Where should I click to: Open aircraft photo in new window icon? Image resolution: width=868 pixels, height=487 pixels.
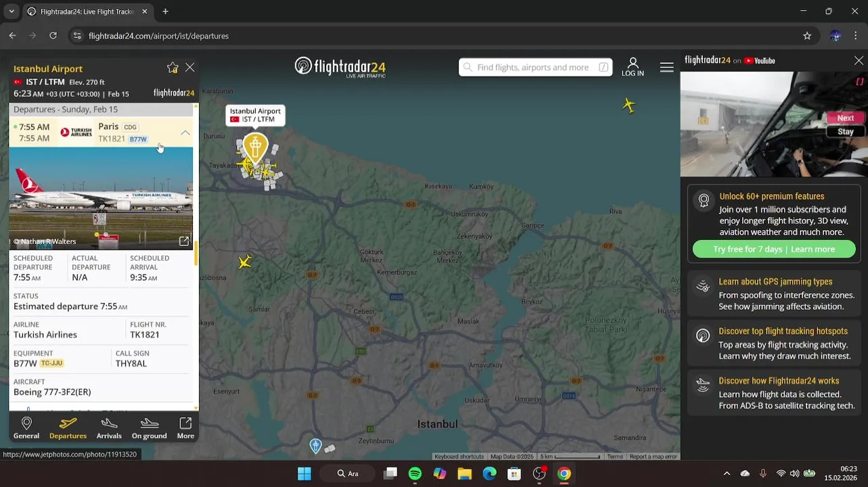[x=184, y=241]
